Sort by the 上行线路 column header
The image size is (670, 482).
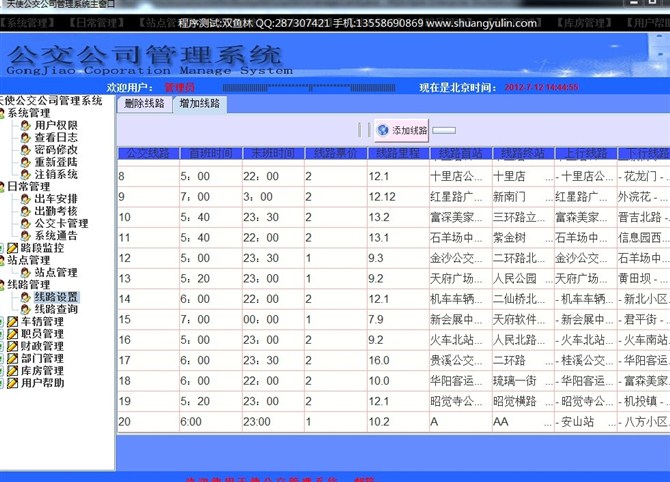coord(586,153)
